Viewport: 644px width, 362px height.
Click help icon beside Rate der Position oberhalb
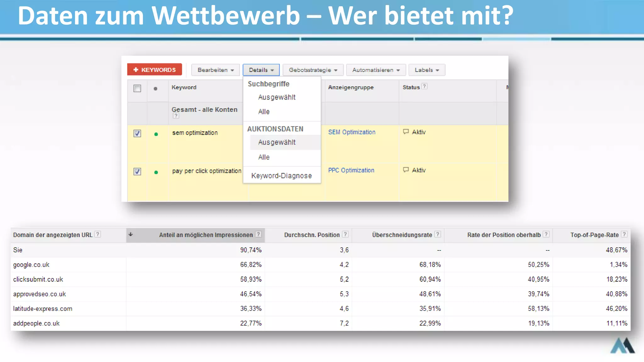(x=546, y=234)
